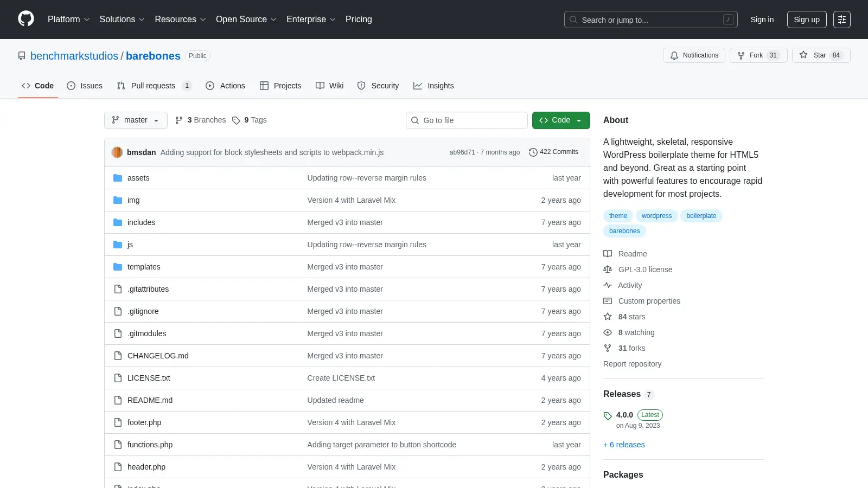Select the Code tab

(x=37, y=86)
